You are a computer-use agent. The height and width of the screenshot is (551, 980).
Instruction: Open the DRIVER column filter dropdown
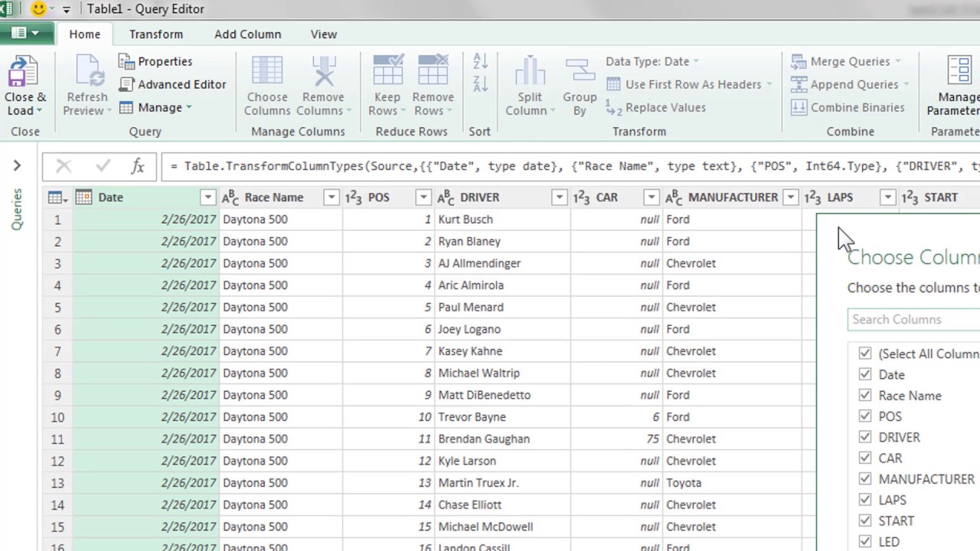(x=559, y=197)
